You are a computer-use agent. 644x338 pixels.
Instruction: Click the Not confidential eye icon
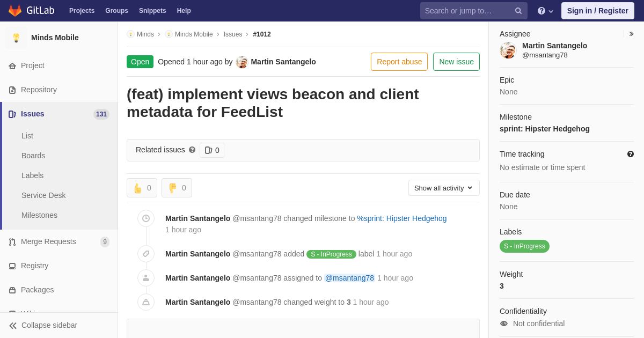coord(504,324)
